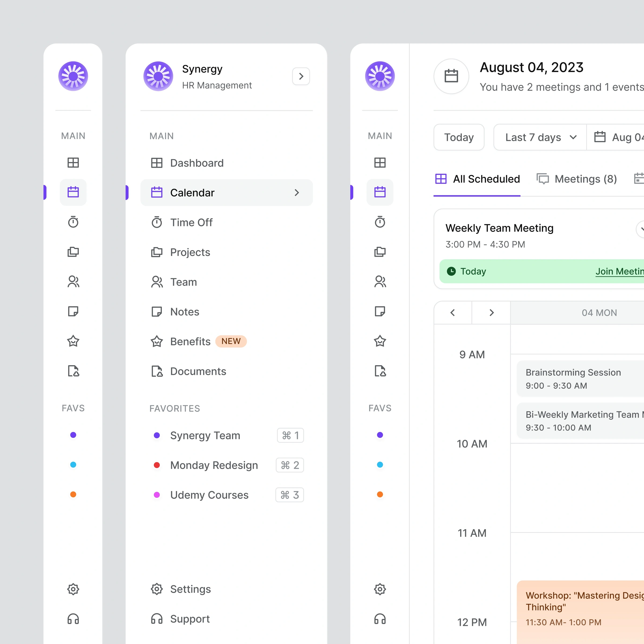The height and width of the screenshot is (644, 644).
Task: Click orange favorite dot in calendar view's sidebar
Action: point(380,494)
